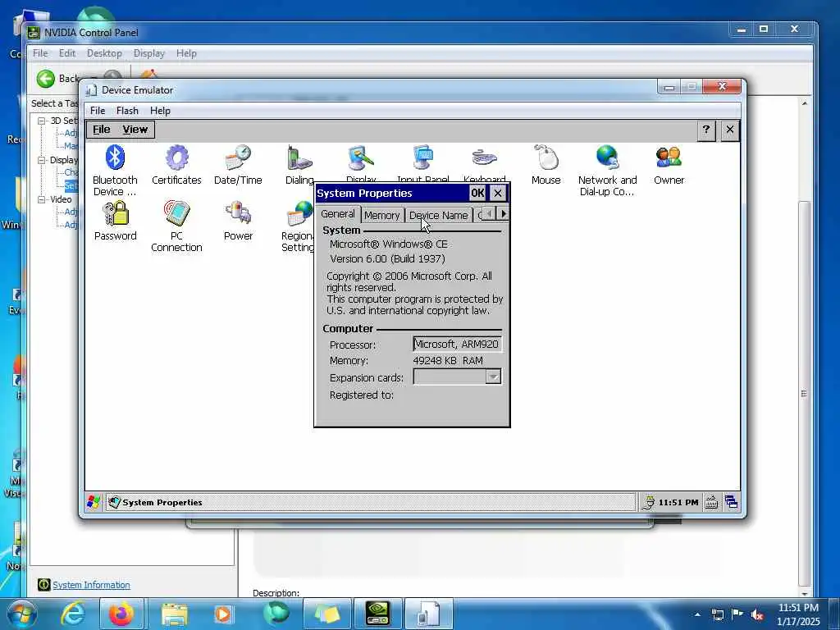Open the Windows Start orb
The height and width of the screenshot is (630, 840).
click(x=21, y=614)
